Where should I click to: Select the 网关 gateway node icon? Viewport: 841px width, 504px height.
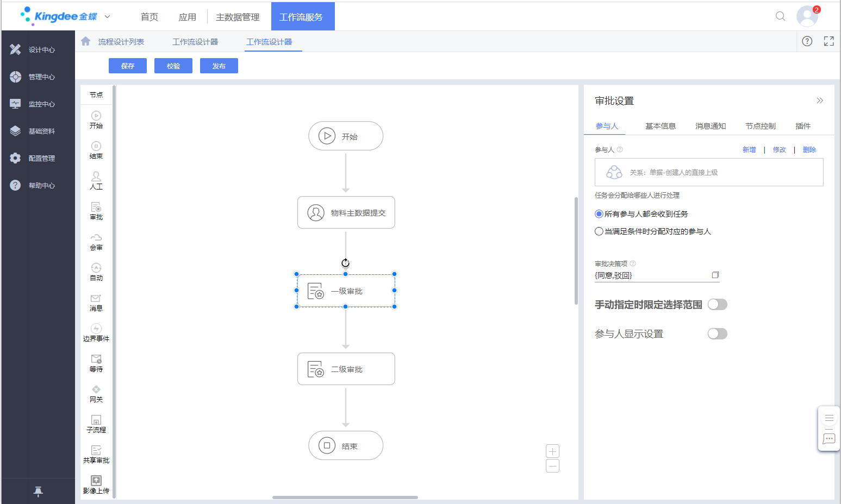pos(96,389)
